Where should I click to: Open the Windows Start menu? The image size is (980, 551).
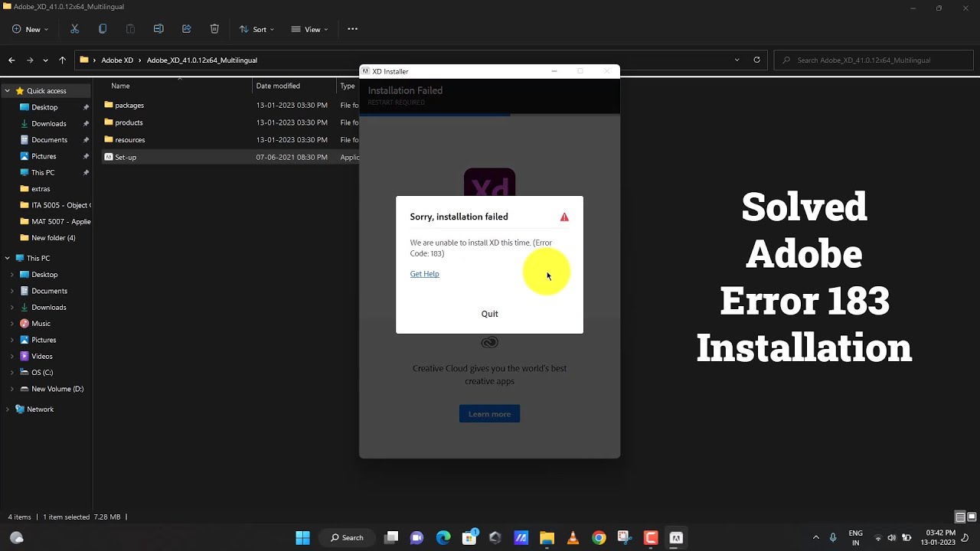pos(302,538)
